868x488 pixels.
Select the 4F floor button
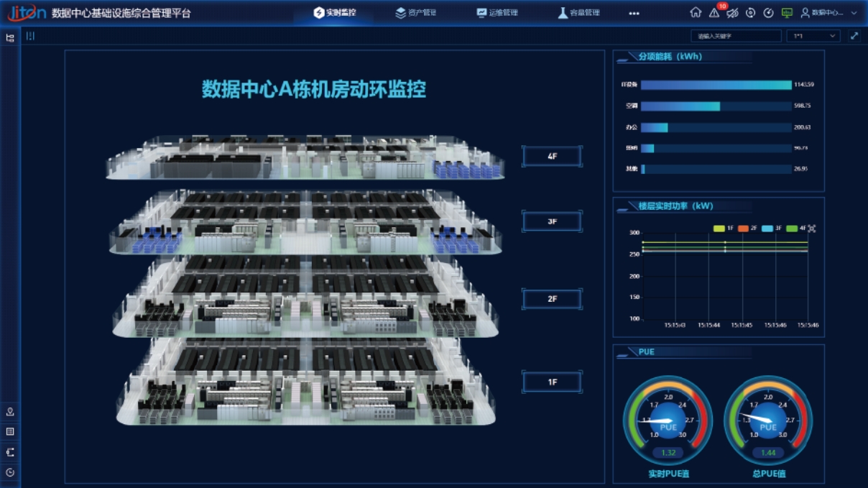551,155
